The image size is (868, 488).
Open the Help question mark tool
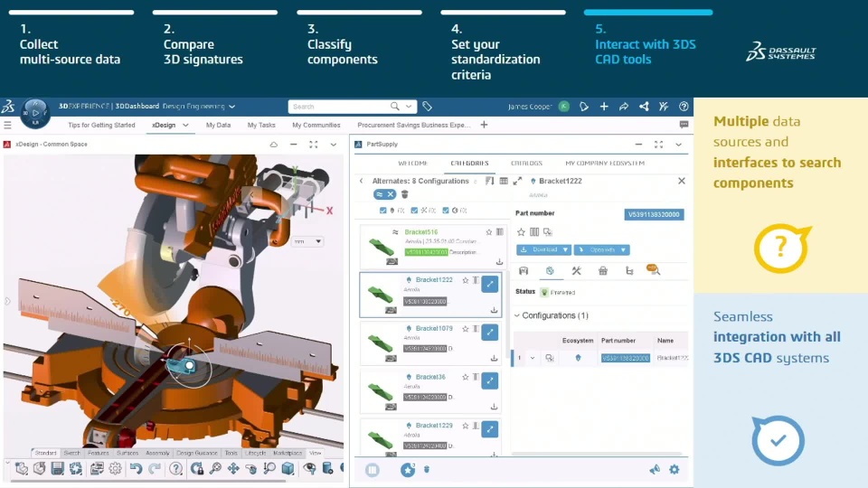coord(175,469)
